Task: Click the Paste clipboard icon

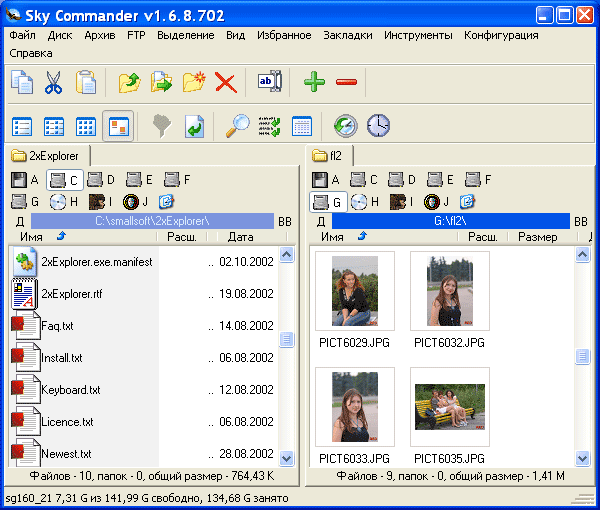Action: point(86,81)
